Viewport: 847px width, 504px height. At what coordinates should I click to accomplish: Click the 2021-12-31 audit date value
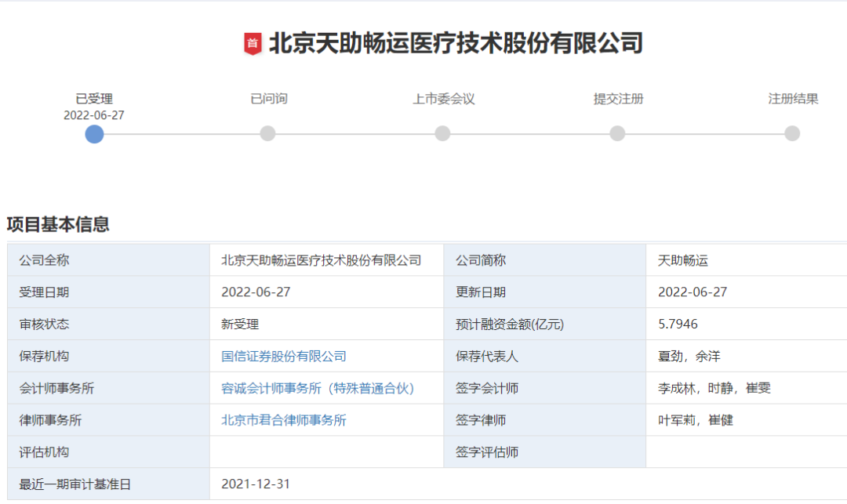coord(256,484)
